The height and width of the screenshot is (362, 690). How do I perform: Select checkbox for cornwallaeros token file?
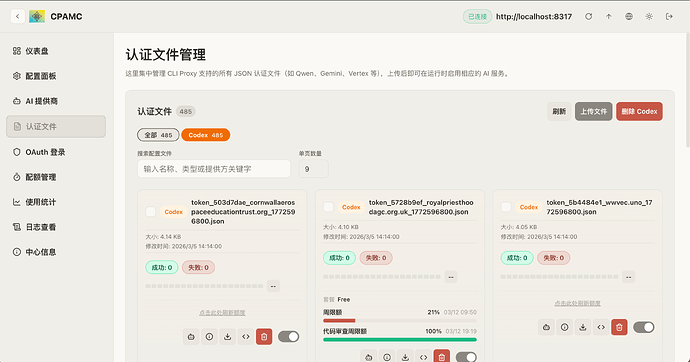pyautogui.click(x=150, y=212)
